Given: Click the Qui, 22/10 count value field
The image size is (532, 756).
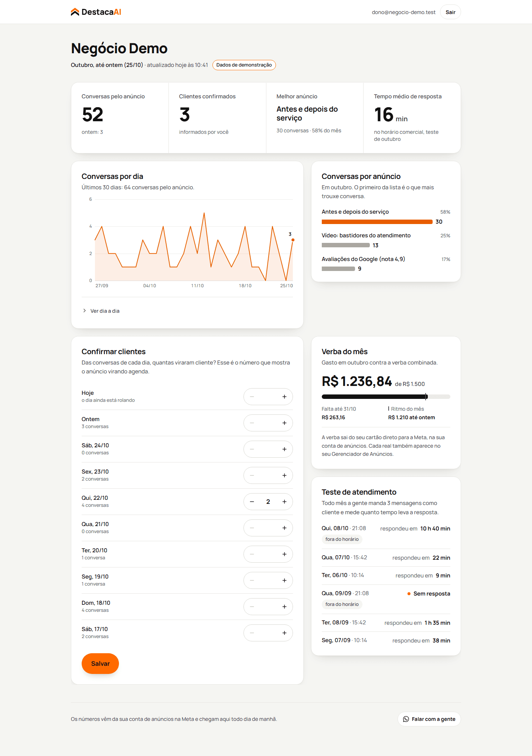Looking at the screenshot, I should 268,502.
